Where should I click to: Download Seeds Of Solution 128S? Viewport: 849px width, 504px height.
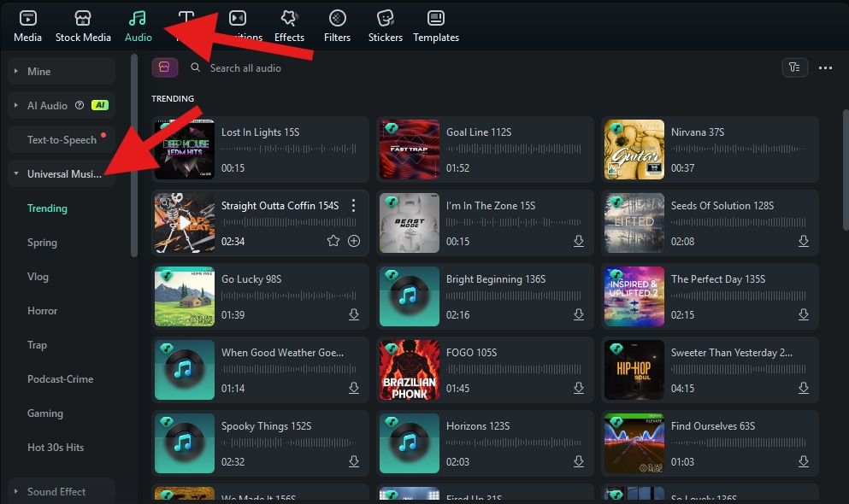coord(804,241)
